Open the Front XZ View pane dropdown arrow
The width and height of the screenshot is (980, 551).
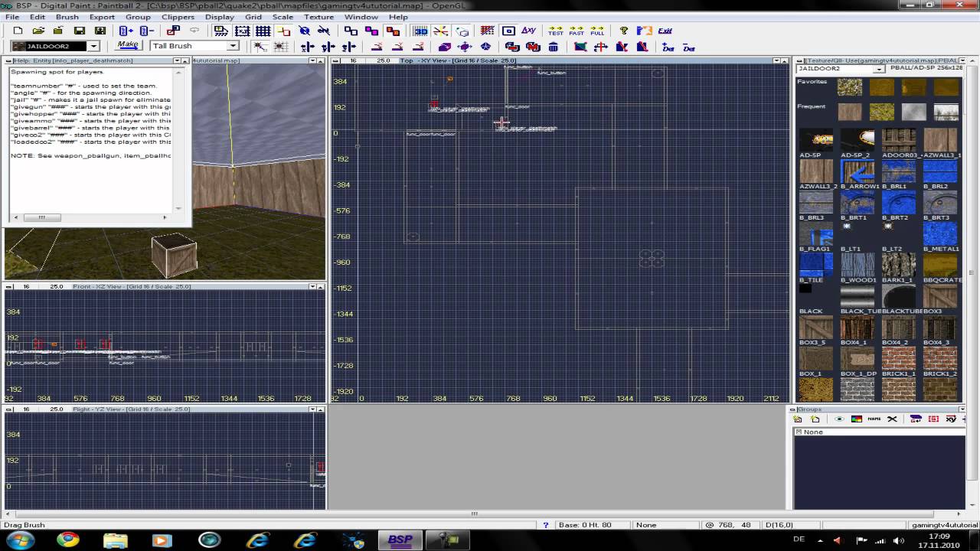point(312,286)
